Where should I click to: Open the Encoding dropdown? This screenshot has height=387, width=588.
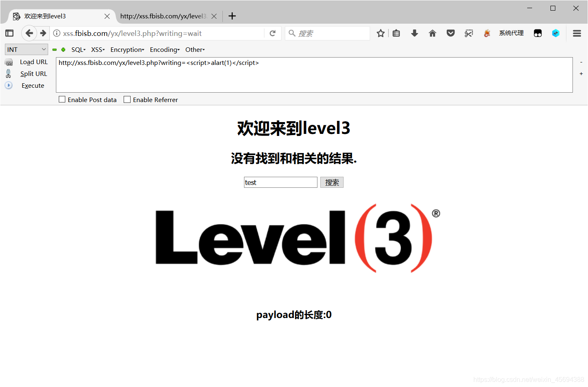pos(164,49)
